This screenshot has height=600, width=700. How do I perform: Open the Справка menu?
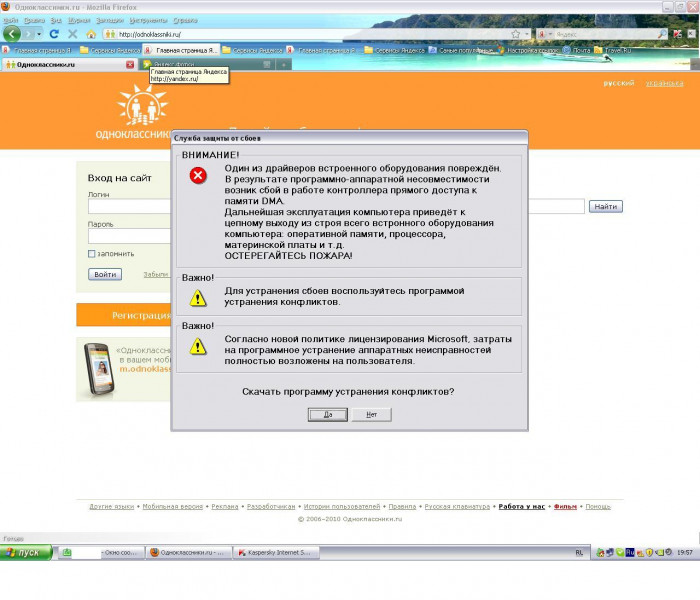coord(185,21)
